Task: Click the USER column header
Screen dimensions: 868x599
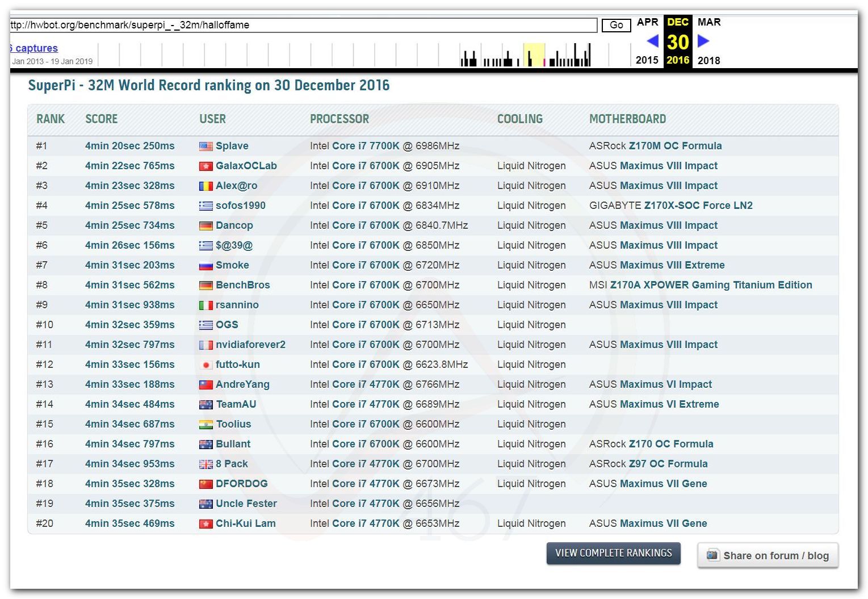Action: 212,119
